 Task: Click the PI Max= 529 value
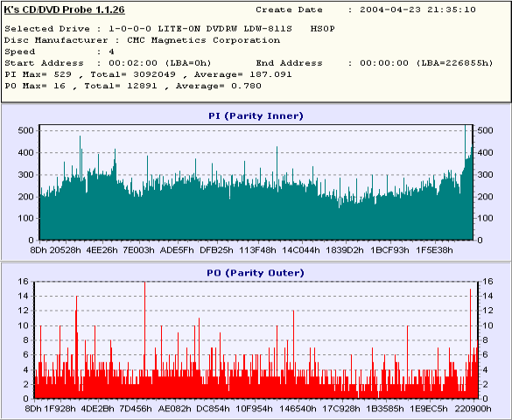pyautogui.click(x=38, y=74)
